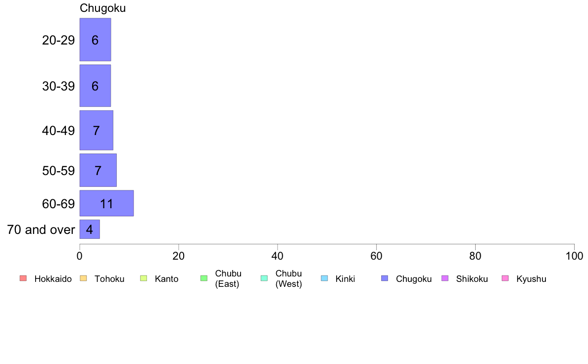This screenshot has width=588, height=364.
Task: Click the Tohoku orange legend swatch
Action: [83, 278]
